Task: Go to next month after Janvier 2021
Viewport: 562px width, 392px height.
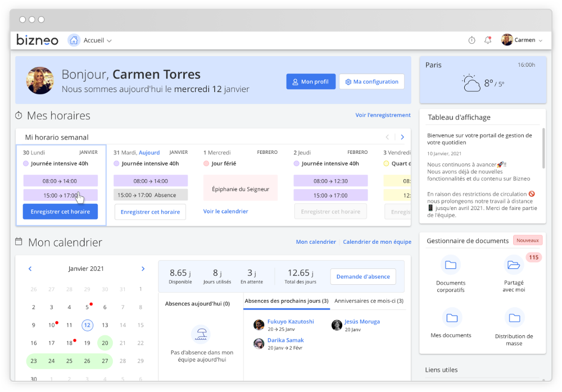Action: [x=143, y=269]
